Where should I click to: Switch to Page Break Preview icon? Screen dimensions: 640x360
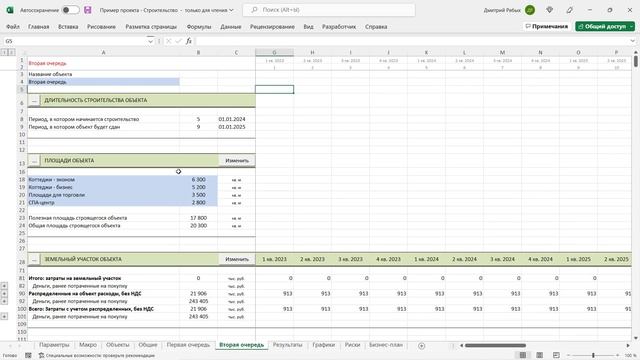[x=556, y=355]
